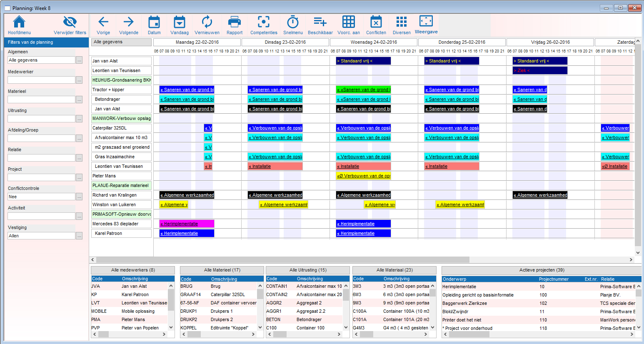Open Project filter browse button
This screenshot has width=644, height=344.
click(79, 177)
